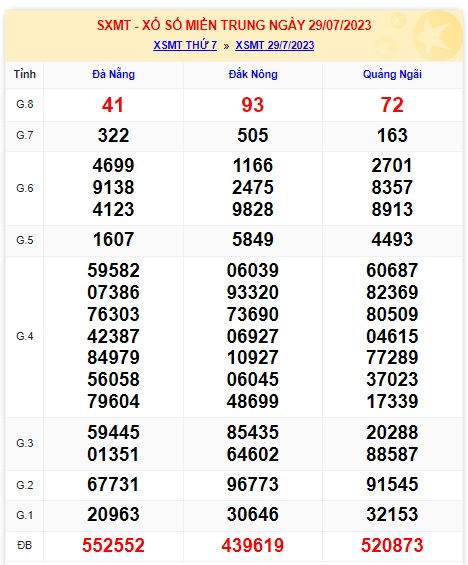Select Đà Nẵng G.8 result 41
Image resolution: width=468 pixels, height=565 pixels.
[x=113, y=105]
